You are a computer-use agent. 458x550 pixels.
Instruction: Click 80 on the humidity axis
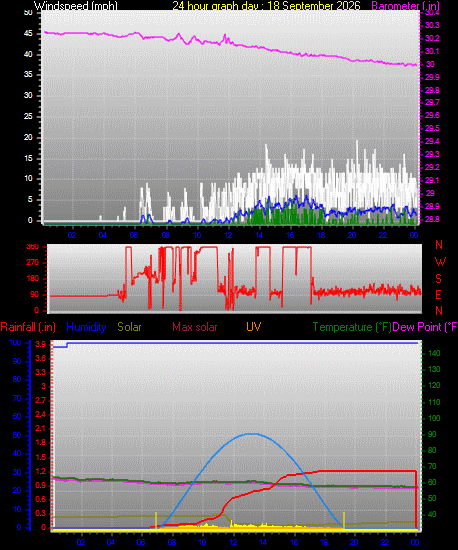click(17, 380)
